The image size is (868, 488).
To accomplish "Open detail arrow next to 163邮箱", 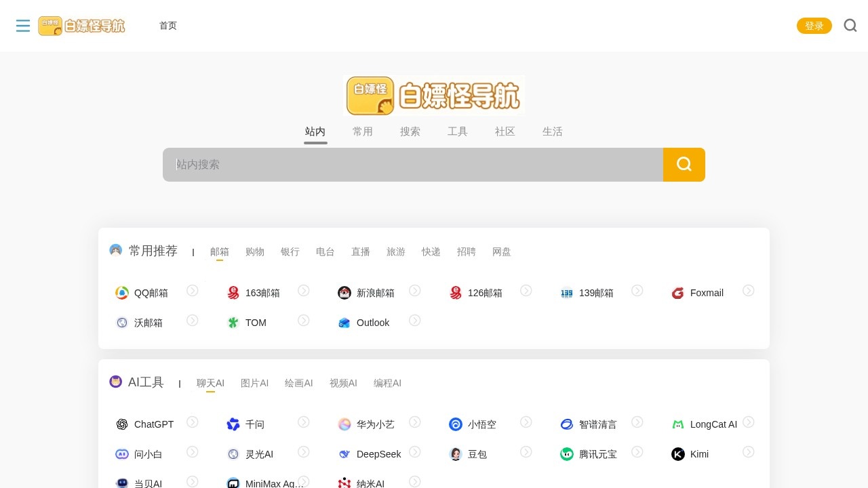I will point(304,290).
